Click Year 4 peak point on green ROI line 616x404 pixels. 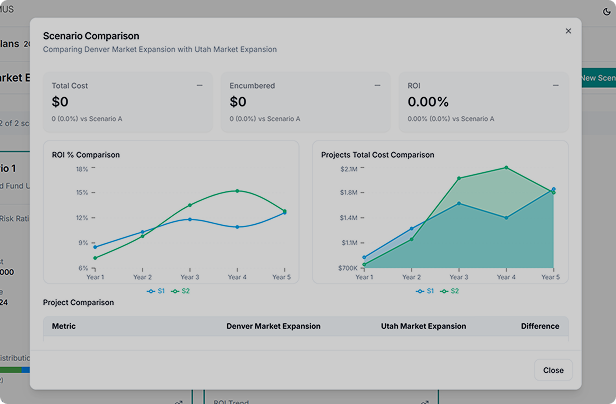[x=237, y=191]
